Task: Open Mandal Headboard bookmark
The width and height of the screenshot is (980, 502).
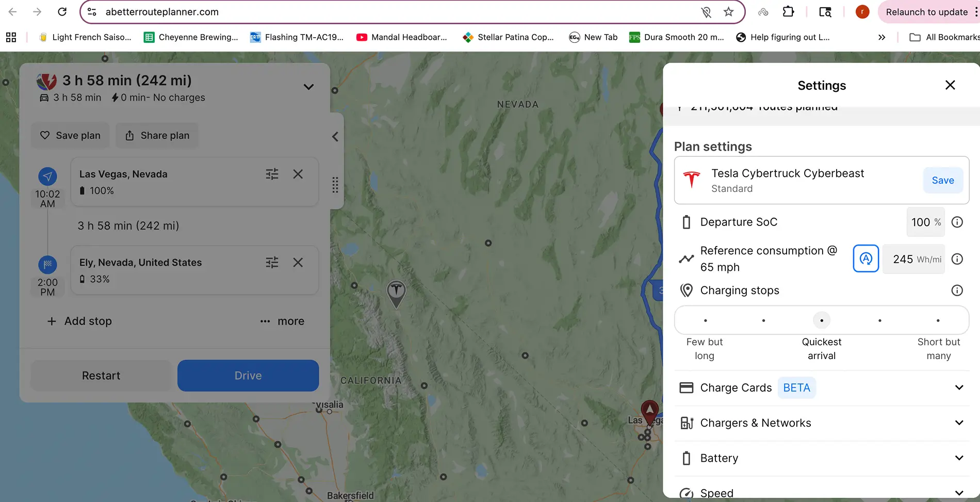Action: (x=402, y=37)
